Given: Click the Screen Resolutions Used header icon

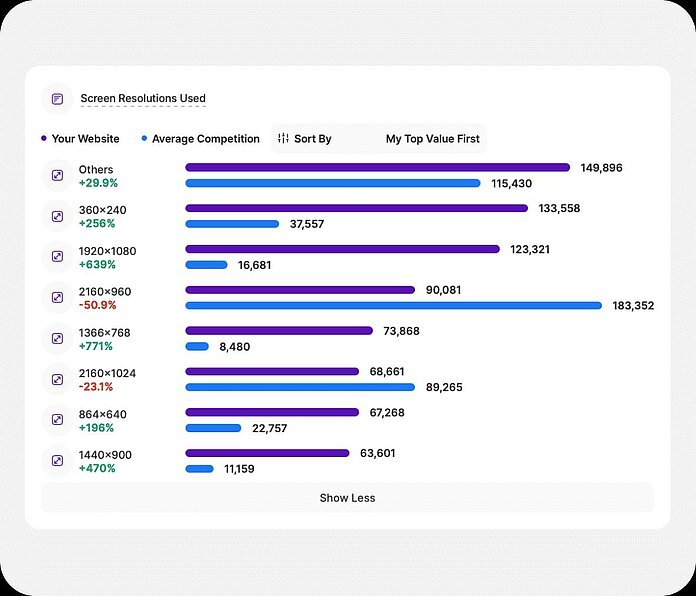Looking at the screenshot, I should 58,99.
